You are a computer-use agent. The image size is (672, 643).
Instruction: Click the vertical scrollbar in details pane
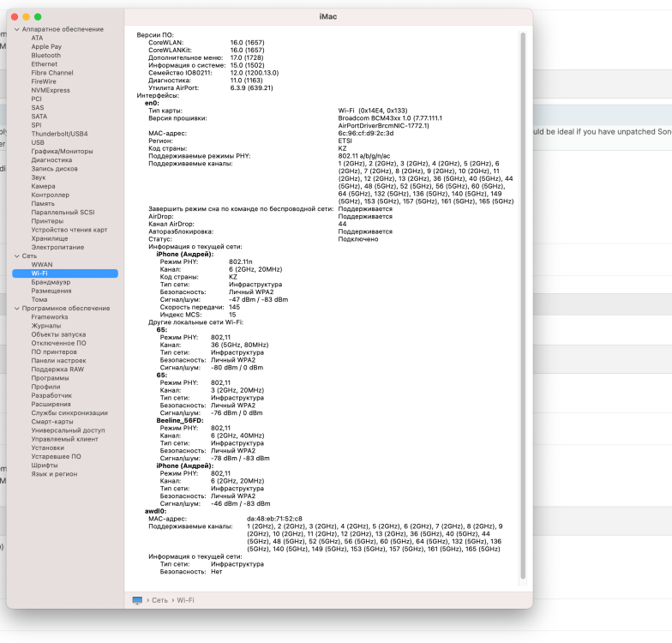(x=523, y=305)
